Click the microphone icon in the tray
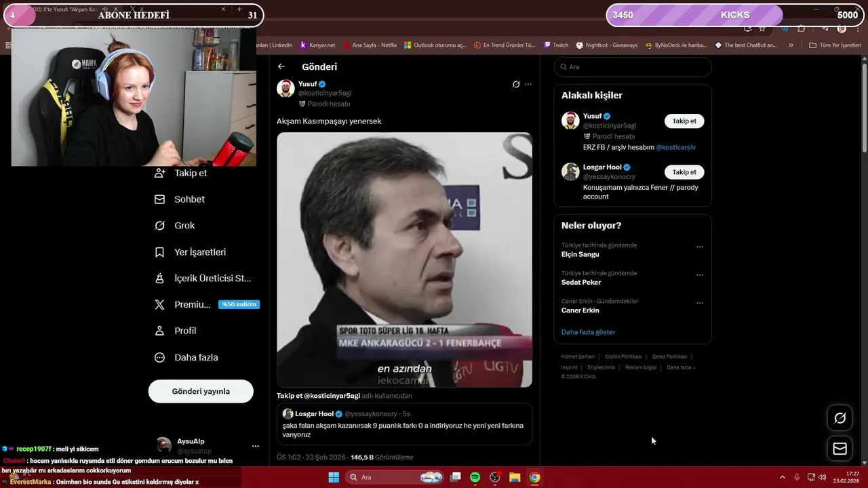Viewport: 868px width, 488px height. (x=797, y=477)
